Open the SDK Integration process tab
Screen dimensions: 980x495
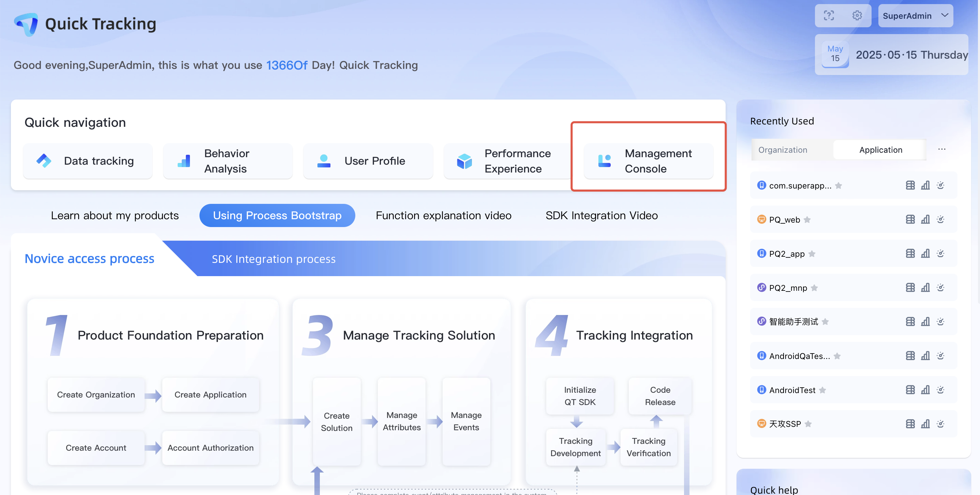(x=273, y=259)
